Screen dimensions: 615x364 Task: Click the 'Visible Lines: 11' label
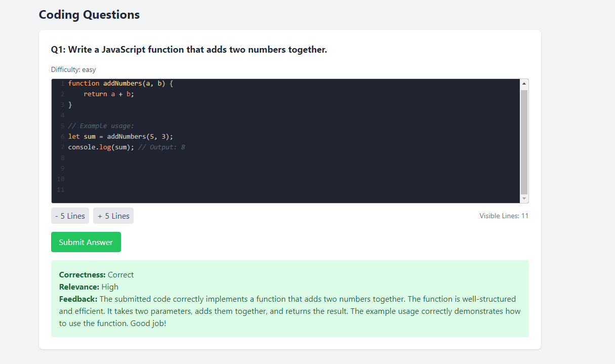504,216
